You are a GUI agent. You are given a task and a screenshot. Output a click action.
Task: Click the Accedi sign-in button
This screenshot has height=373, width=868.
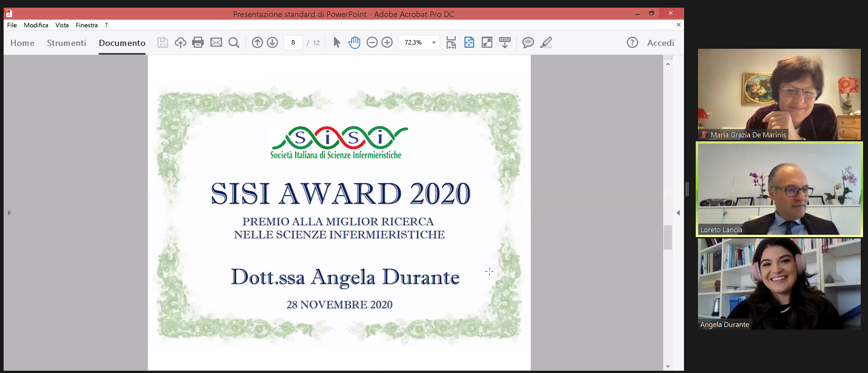point(660,43)
